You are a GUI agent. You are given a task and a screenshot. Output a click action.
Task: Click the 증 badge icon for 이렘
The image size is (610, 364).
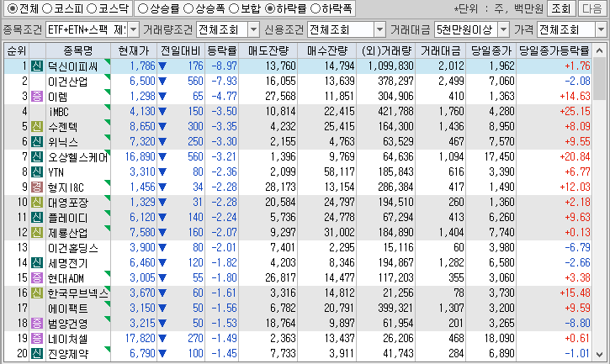pos(37,97)
